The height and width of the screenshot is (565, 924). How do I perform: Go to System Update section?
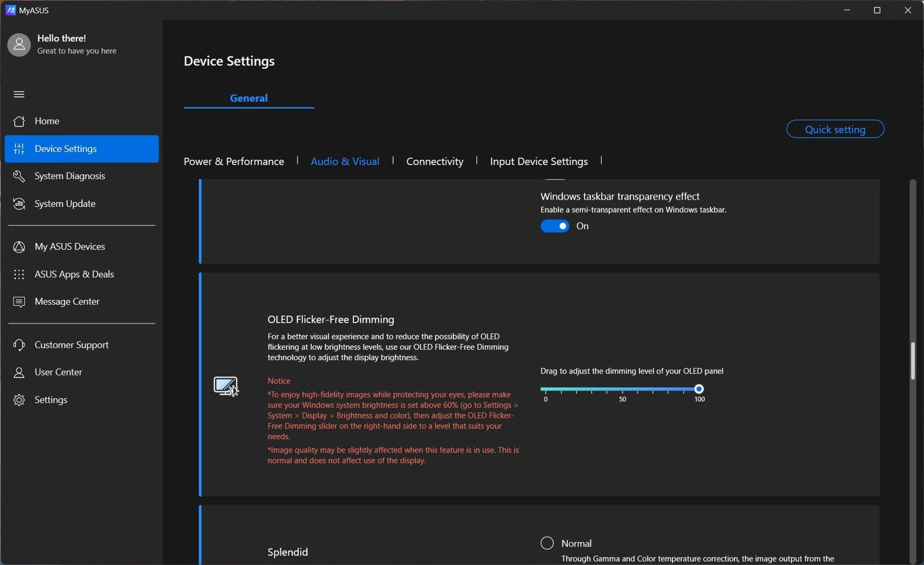click(x=81, y=204)
